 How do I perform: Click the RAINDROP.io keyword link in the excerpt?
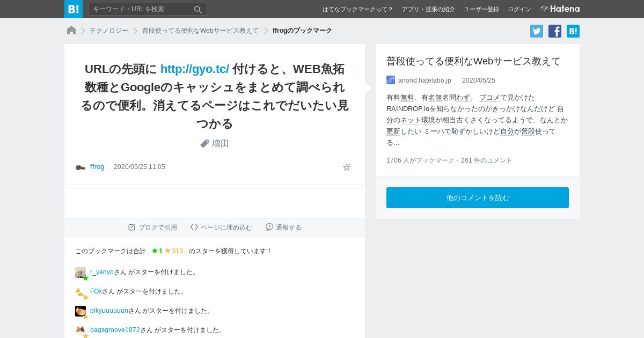pos(408,108)
